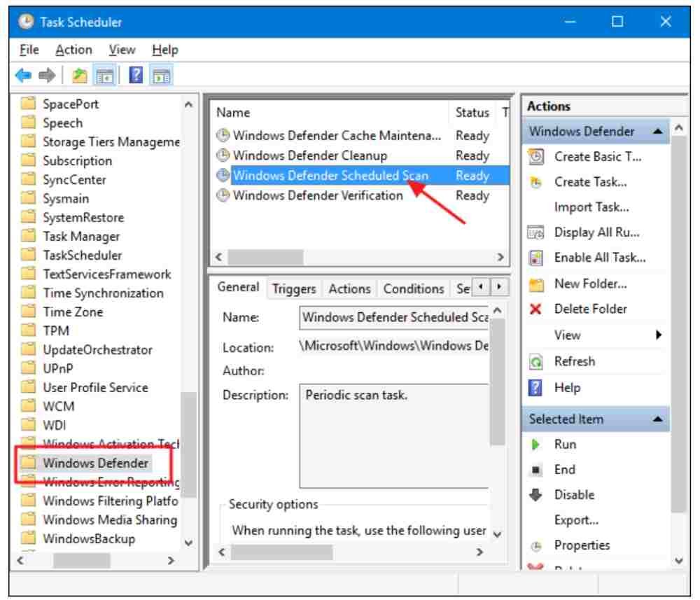700x600 pixels.
Task: Click the Display All Running Tasks icon
Action: [x=535, y=232]
